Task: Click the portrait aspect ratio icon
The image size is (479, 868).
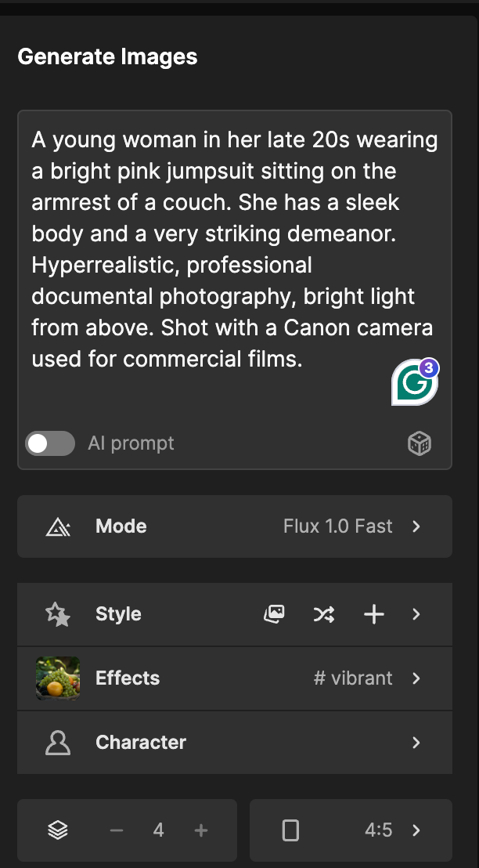Action: (x=290, y=830)
